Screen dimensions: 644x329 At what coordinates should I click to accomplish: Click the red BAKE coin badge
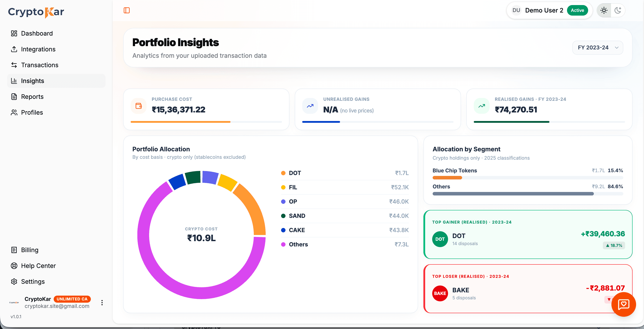[x=440, y=293]
